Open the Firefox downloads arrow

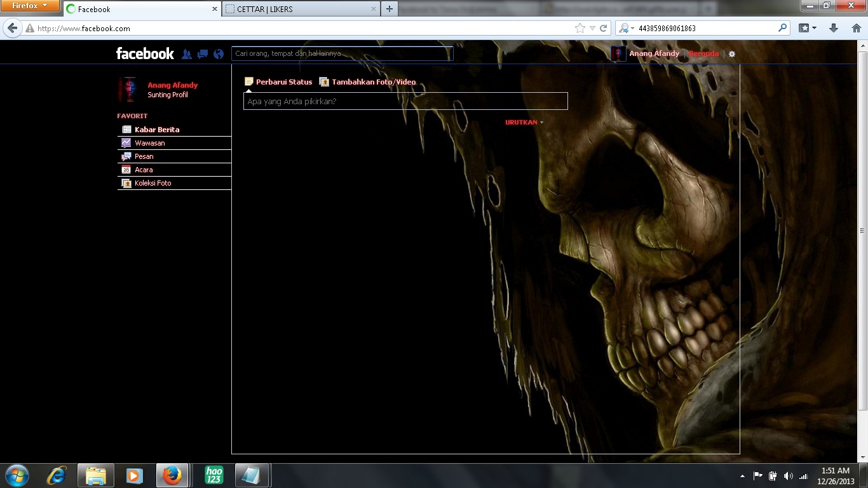pos(834,28)
